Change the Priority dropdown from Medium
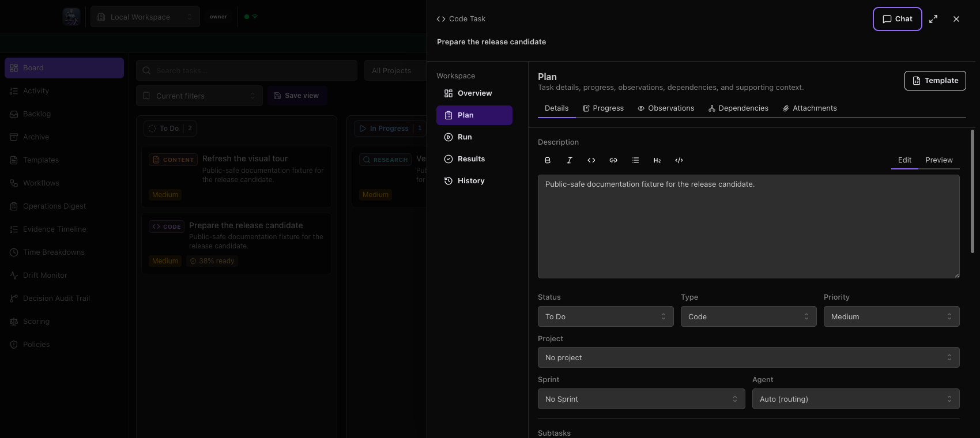The height and width of the screenshot is (438, 980). tap(892, 316)
